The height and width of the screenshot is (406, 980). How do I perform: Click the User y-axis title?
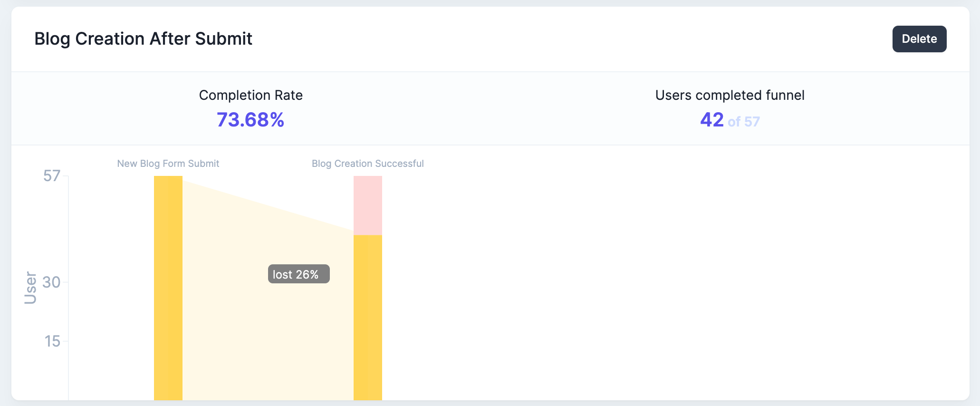point(30,288)
